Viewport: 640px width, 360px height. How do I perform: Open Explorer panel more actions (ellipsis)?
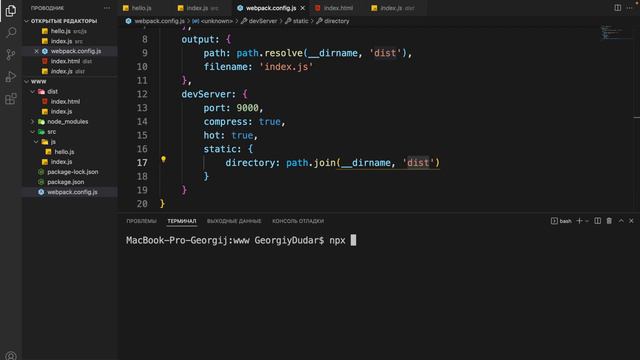[x=107, y=8]
